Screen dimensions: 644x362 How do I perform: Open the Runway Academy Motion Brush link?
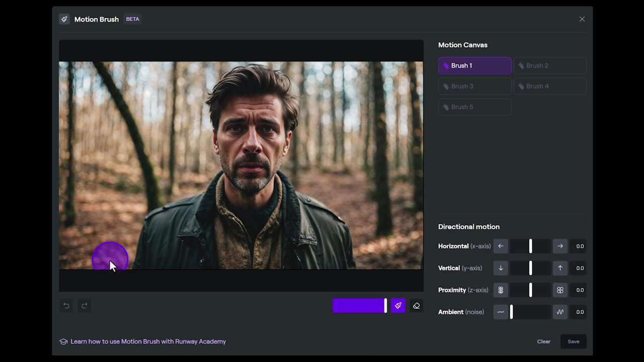pyautogui.click(x=148, y=341)
